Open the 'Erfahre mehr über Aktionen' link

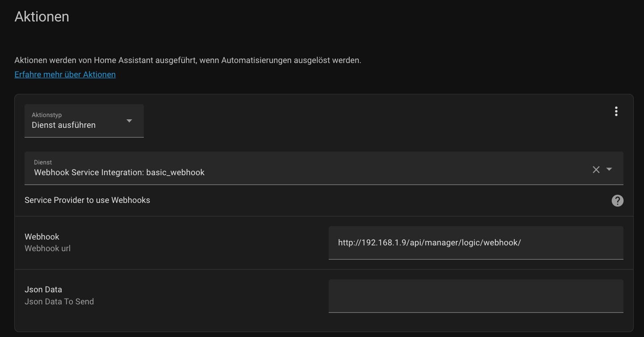click(x=65, y=75)
